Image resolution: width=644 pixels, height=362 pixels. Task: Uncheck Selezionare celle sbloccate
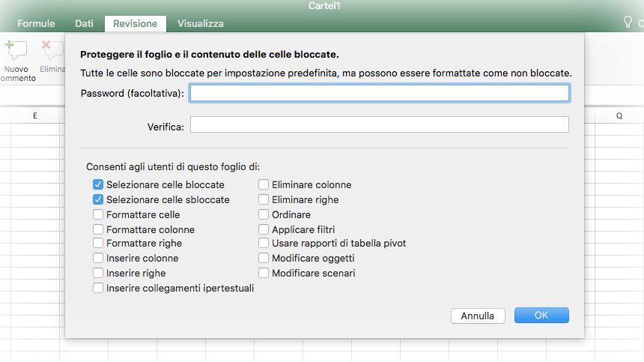(x=98, y=200)
